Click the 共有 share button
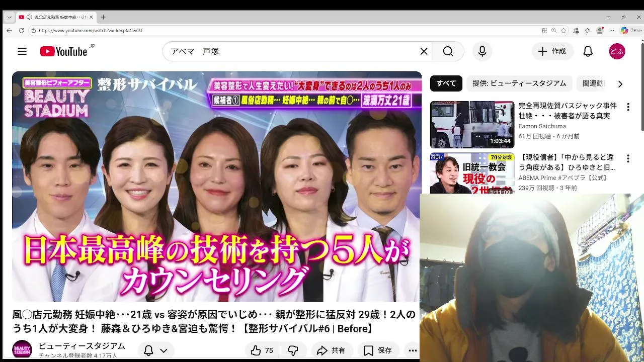Viewport: 644px width, 362px height. coord(331,350)
